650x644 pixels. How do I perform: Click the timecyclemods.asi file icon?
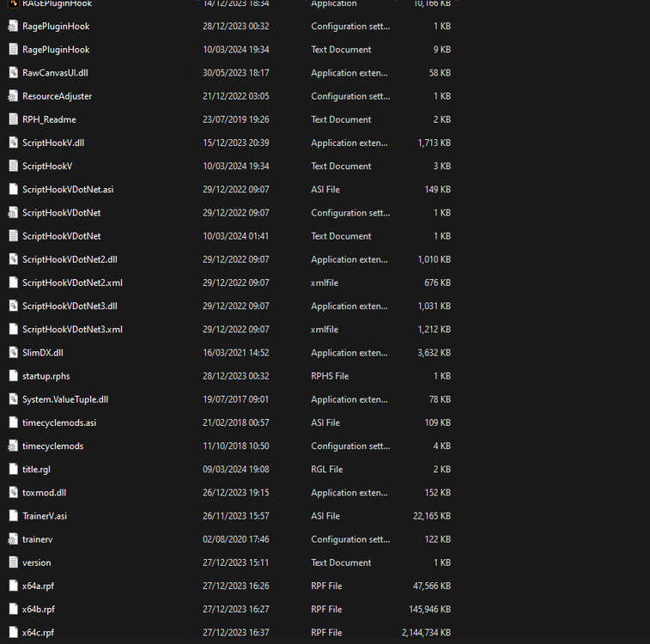(x=13, y=422)
